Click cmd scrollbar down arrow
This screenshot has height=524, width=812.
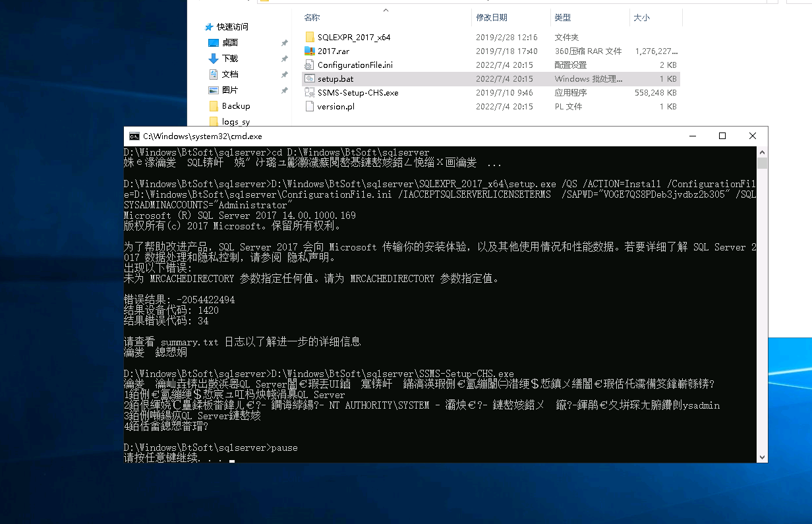point(763,457)
